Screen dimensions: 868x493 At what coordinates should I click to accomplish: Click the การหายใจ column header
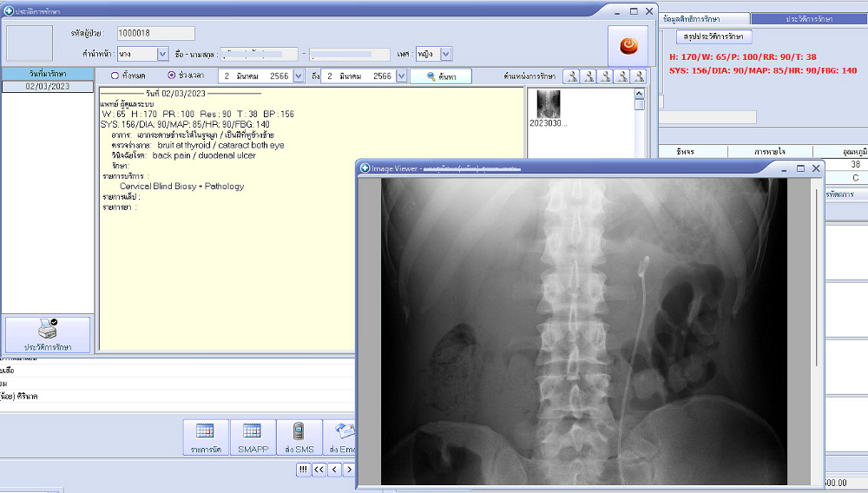click(x=770, y=151)
